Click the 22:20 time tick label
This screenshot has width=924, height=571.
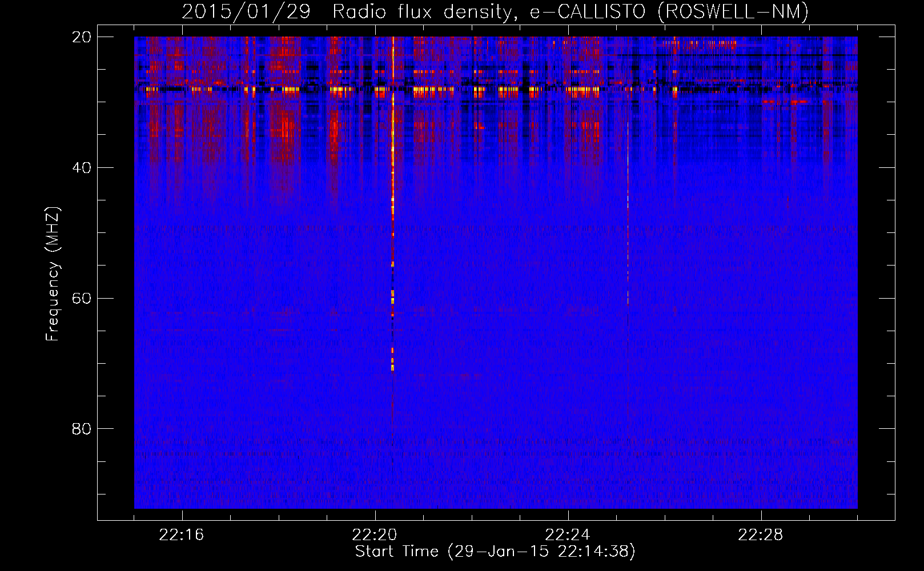(x=375, y=535)
